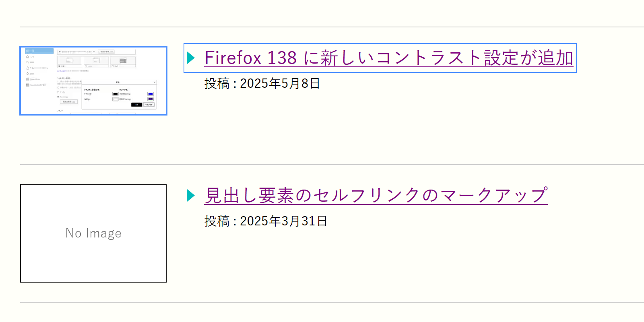Image resolution: width=644 pixels, height=322 pixels.
Task: Click the teal arrow beside the 見出し要素 headline
Action: tap(191, 196)
